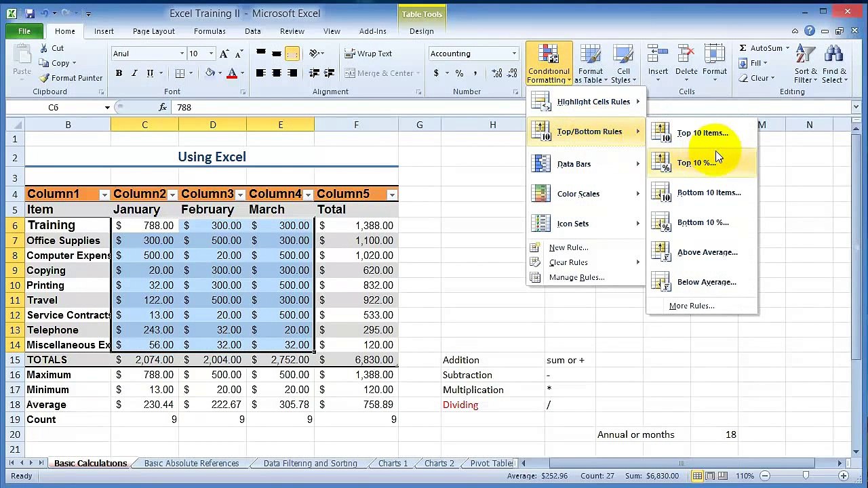Click Comma Style icon
This screenshot has height=488, width=868.
click(475, 73)
